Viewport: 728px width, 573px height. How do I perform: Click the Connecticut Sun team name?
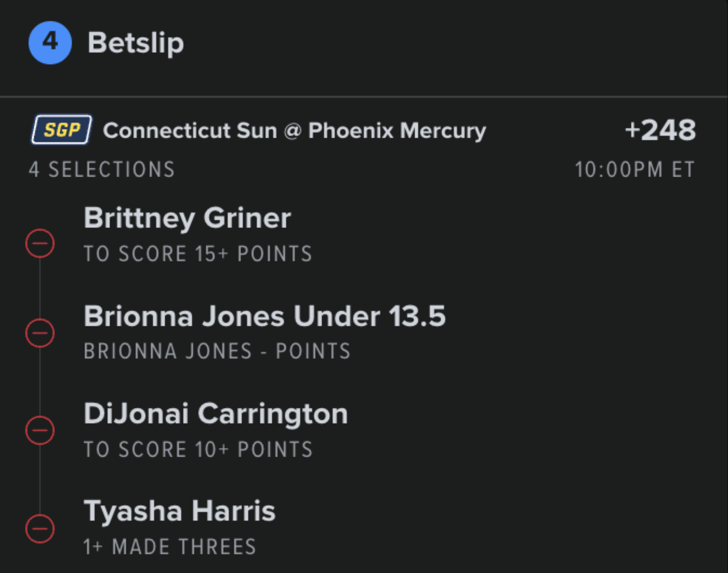coord(190,130)
